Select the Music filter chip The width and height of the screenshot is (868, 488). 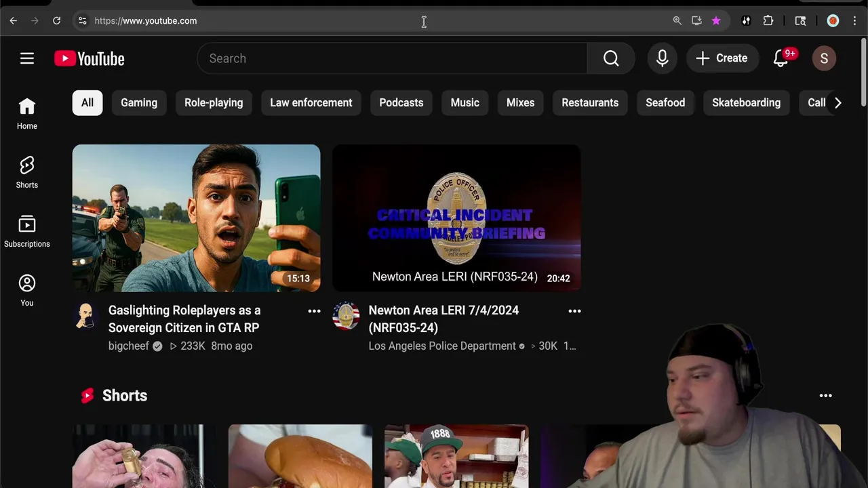465,103
